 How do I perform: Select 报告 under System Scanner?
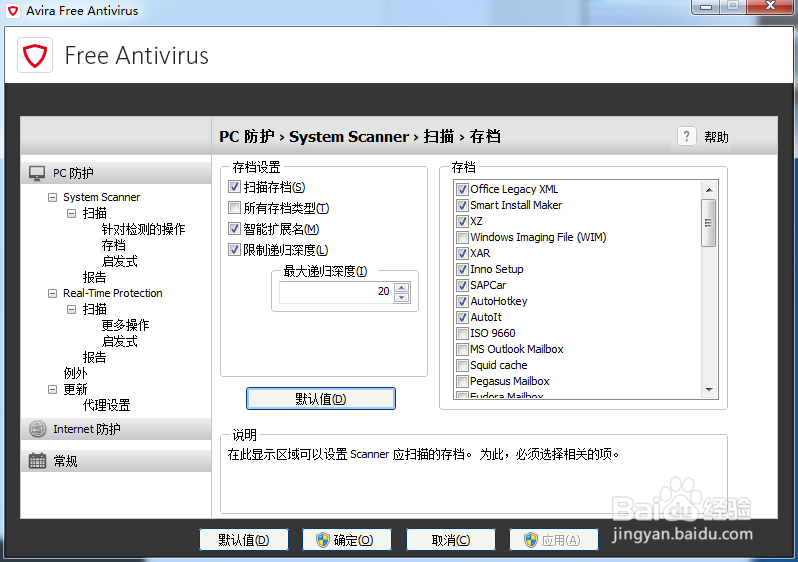(x=94, y=277)
